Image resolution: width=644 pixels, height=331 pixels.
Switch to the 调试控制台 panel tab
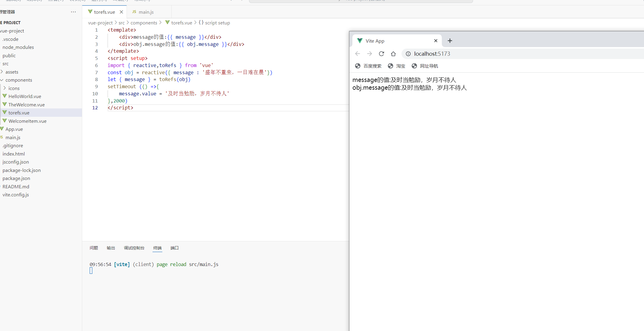pos(134,248)
